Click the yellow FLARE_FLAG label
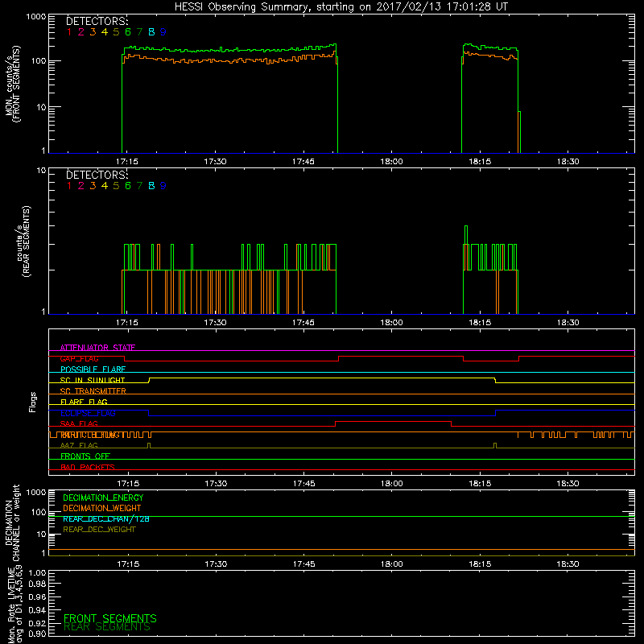644x644 pixels. coord(84,402)
